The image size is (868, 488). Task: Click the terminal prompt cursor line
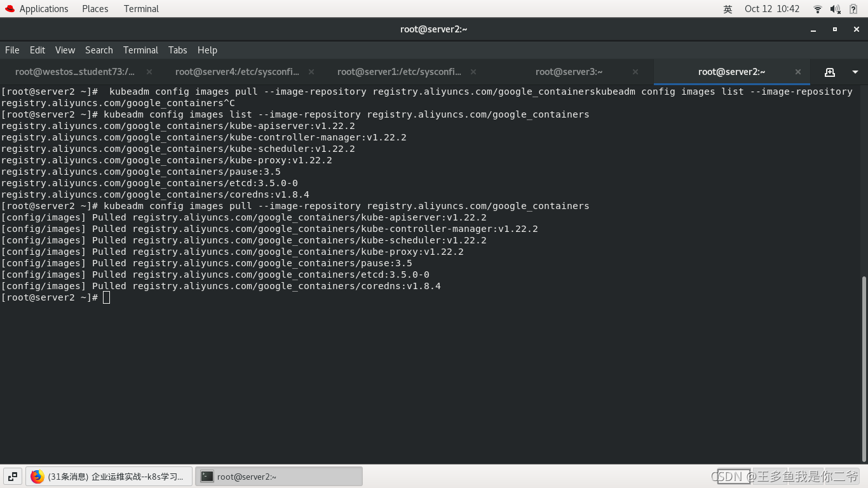tap(56, 297)
